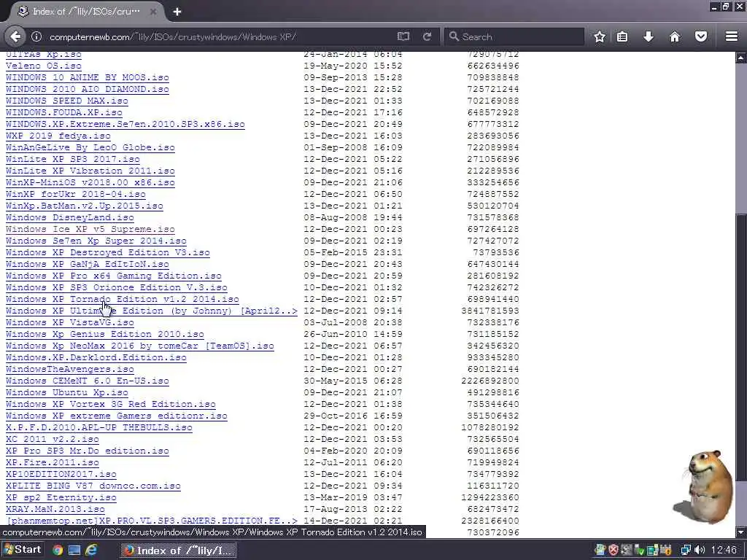Open WinLite XP Vibration 2011.iso link
This screenshot has height=560, width=747.
point(90,171)
